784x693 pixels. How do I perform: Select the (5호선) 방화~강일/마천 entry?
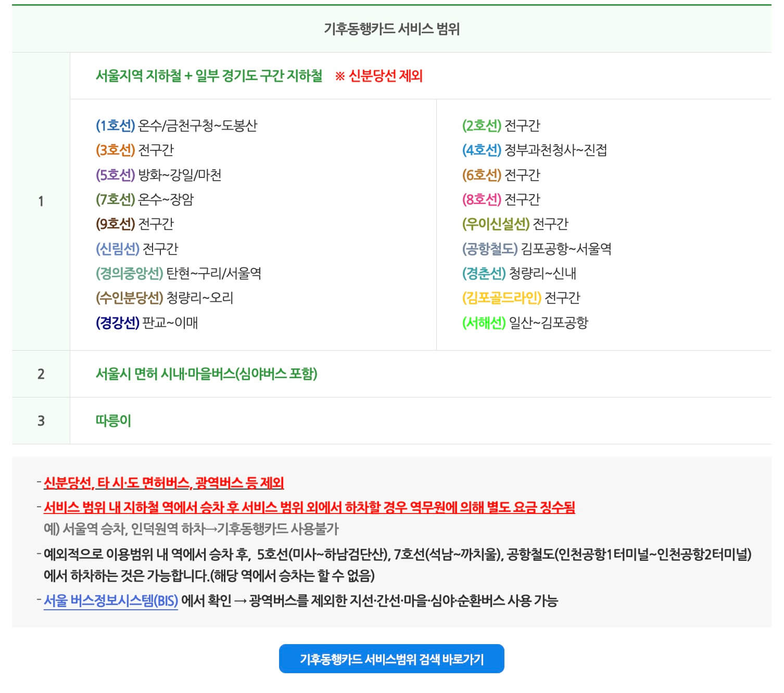159,175
